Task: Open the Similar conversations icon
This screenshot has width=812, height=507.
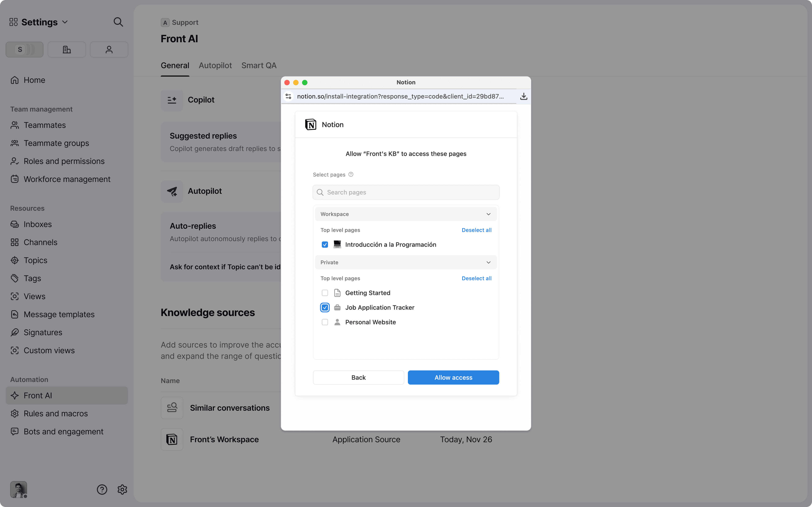Action: point(172,408)
